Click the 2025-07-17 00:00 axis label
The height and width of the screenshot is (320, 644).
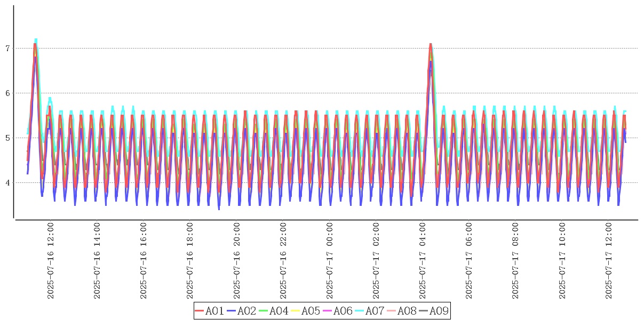pos(330,261)
